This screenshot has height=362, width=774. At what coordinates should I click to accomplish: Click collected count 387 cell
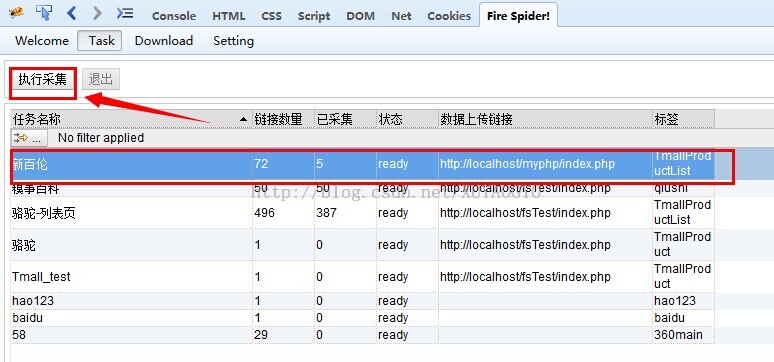click(346, 213)
